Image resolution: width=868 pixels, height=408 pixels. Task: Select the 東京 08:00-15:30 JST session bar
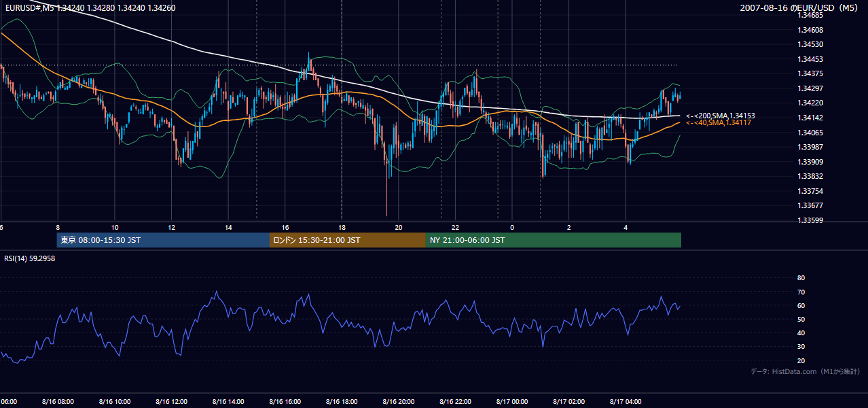(x=163, y=240)
